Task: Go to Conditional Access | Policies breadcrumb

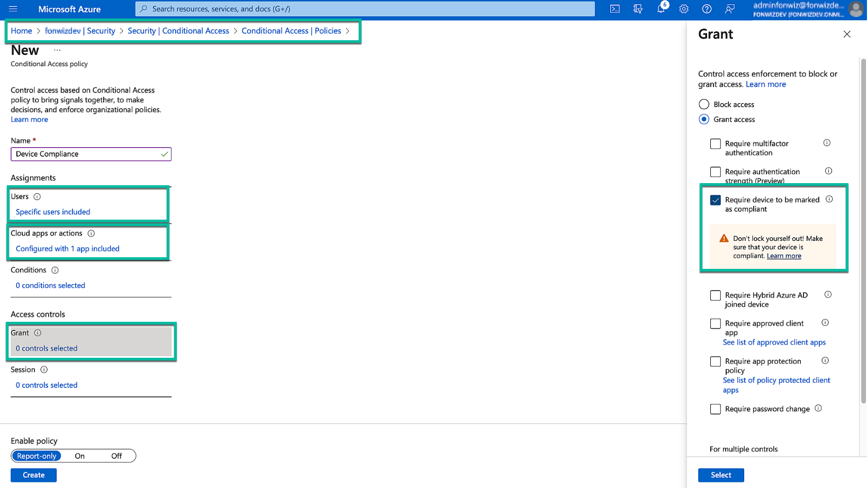Action: pyautogui.click(x=291, y=31)
